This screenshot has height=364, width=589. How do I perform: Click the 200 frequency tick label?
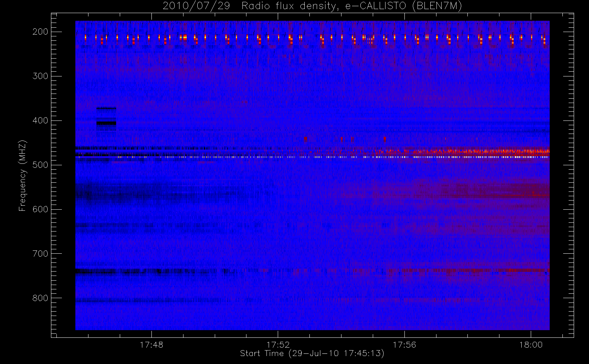[x=40, y=32]
